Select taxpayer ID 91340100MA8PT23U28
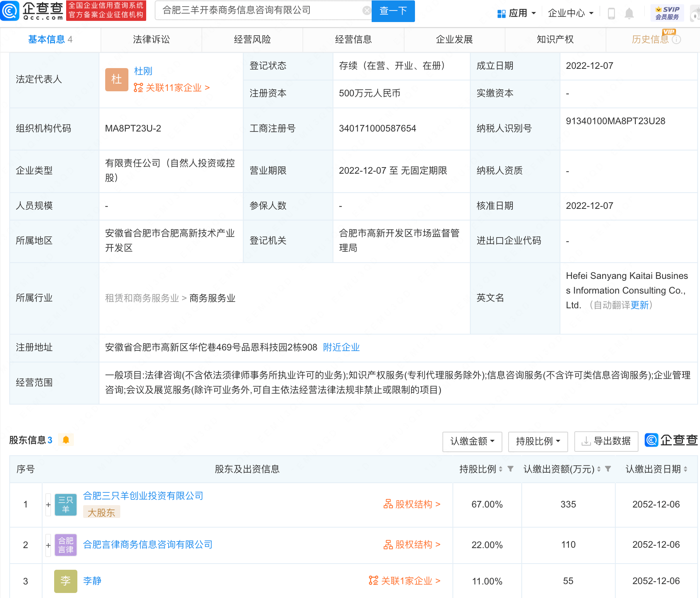This screenshot has width=700, height=598. pyautogui.click(x=615, y=121)
